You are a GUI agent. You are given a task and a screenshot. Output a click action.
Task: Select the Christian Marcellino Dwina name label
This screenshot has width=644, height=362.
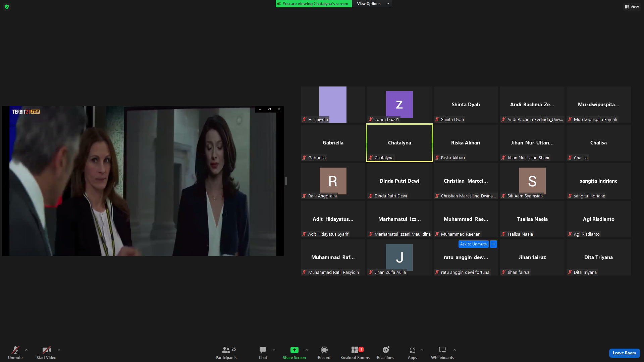(468, 196)
